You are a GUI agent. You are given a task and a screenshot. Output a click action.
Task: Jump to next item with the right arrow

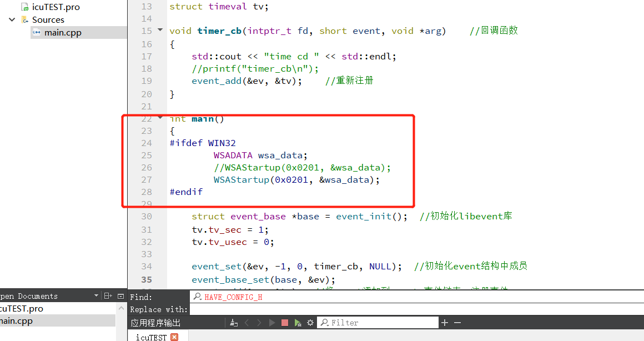[260, 322]
